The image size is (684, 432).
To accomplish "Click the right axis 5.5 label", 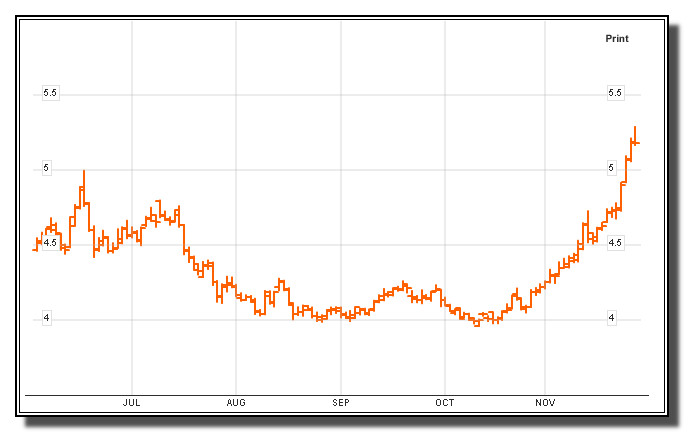I will click(x=615, y=93).
